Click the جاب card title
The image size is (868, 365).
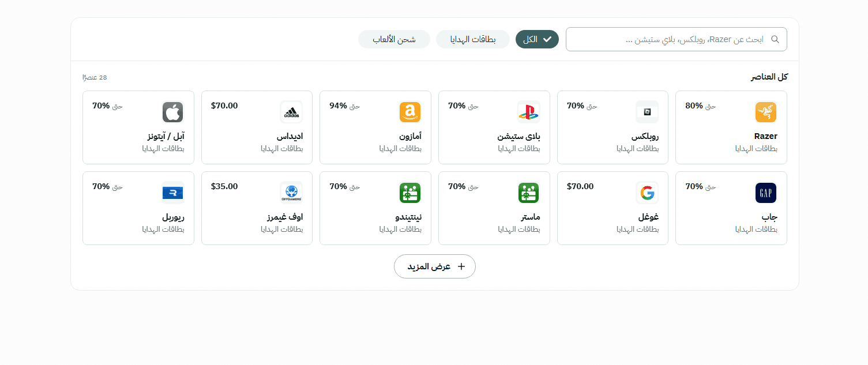[x=770, y=217]
